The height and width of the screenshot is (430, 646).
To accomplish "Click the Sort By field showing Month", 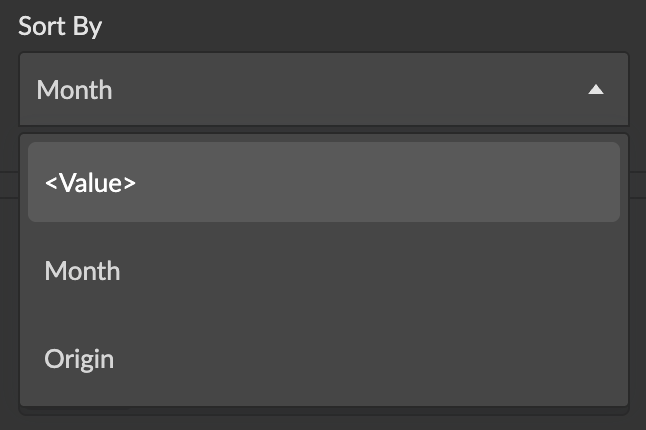I will pyautogui.click(x=323, y=90).
